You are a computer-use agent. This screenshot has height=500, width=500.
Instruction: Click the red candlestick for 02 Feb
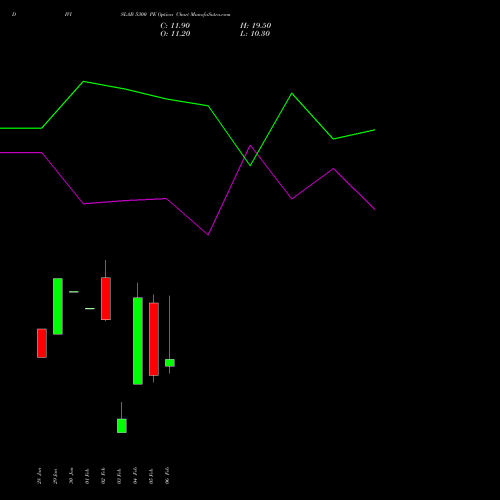(x=106, y=299)
